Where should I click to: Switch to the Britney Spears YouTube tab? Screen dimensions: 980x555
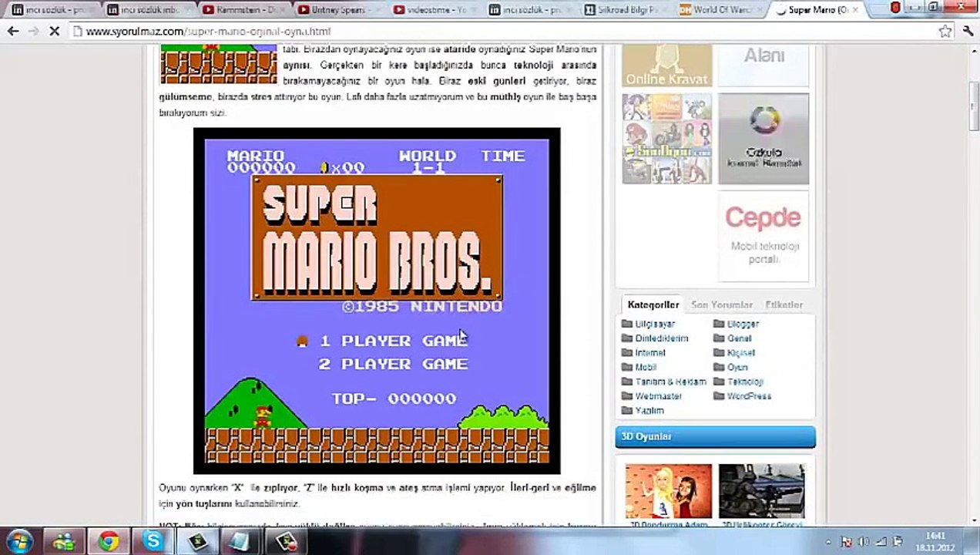339,10
